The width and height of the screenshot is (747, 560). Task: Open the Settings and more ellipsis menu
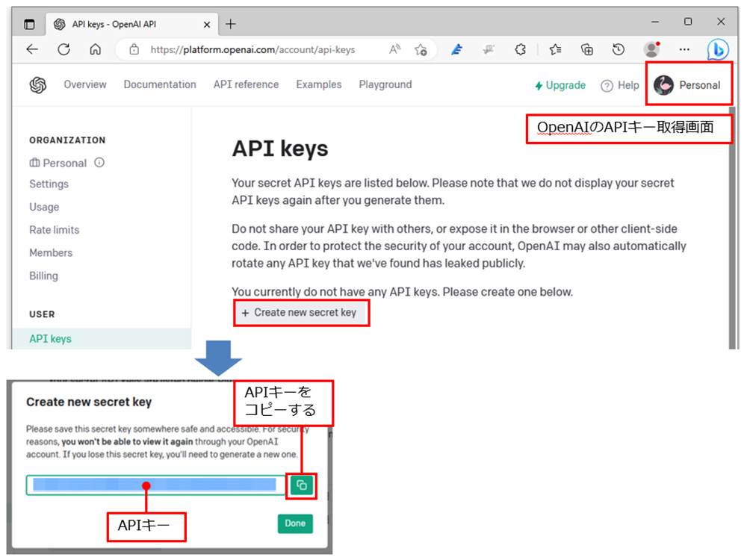pyautogui.click(x=684, y=49)
